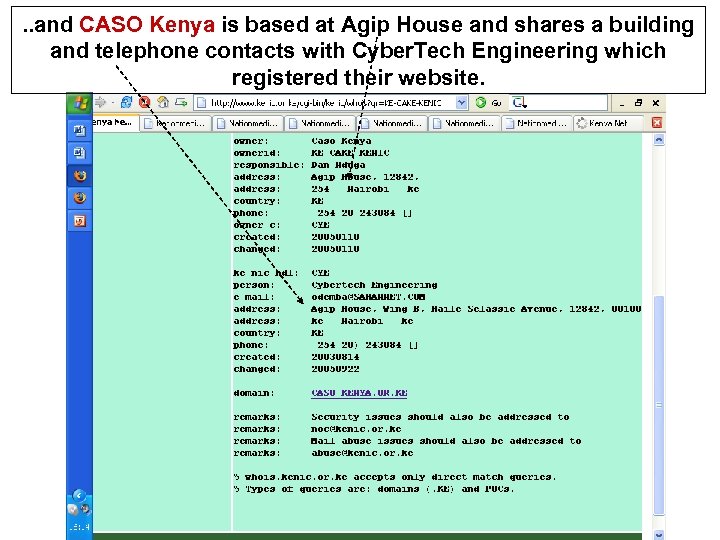This screenshot has width=720, height=540.
Task: Click the blue arrow circle near tray
Action: point(79,495)
